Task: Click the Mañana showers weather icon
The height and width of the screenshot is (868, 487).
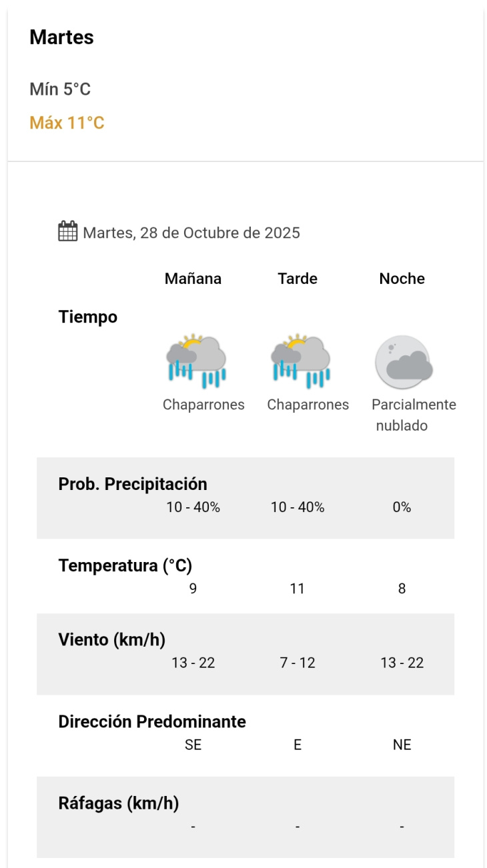Action: coord(196,361)
